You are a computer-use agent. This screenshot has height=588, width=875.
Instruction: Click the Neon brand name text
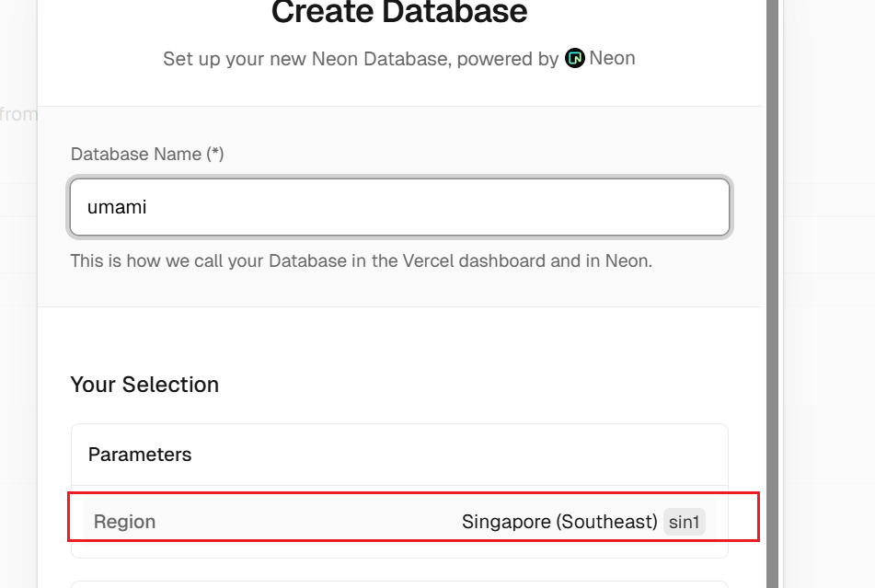click(612, 59)
